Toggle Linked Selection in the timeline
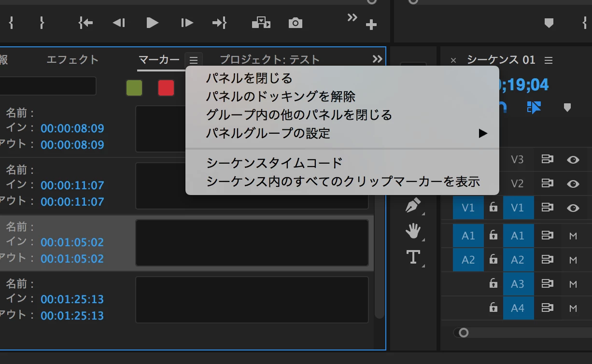This screenshot has width=592, height=364. click(535, 107)
